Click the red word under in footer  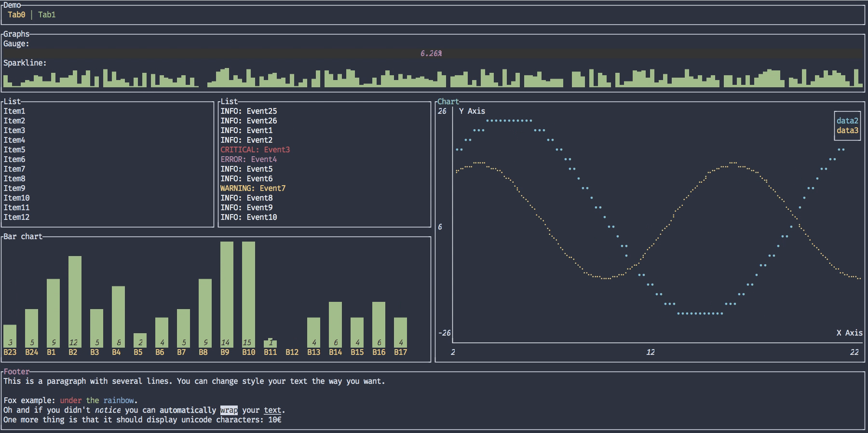tap(70, 401)
